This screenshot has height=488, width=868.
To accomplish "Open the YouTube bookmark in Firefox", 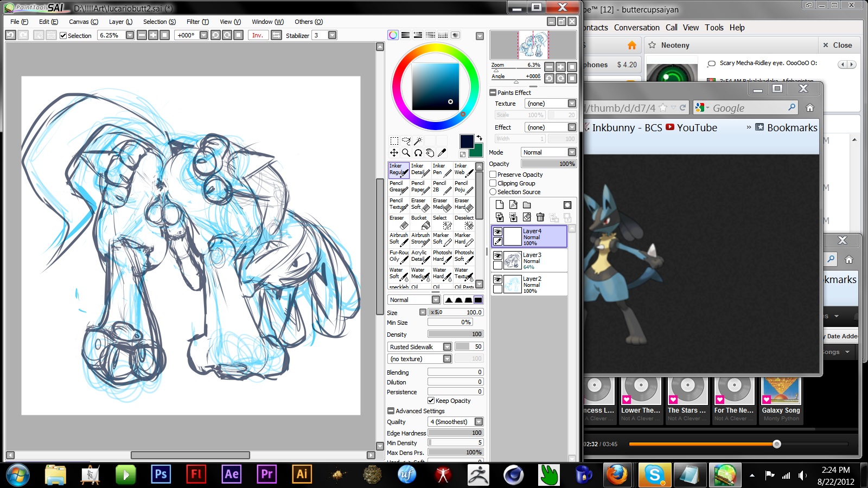I will [692, 127].
